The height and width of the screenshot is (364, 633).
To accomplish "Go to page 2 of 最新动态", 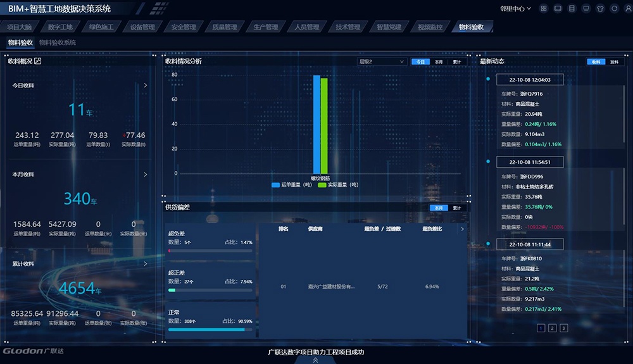I will coord(552,328).
